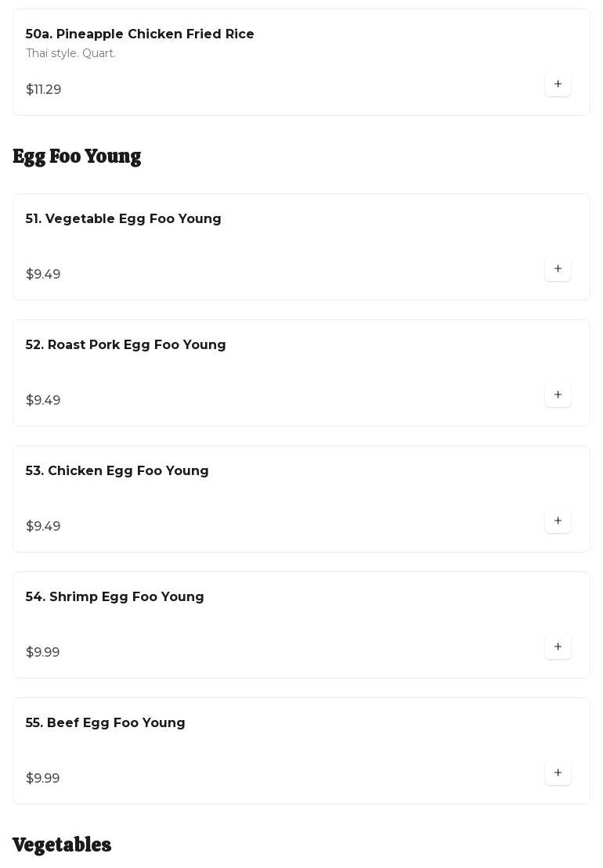Click the $11.29 price of Pineapple Fried Rice
Viewport: 603px width, 868px height.
click(x=44, y=90)
